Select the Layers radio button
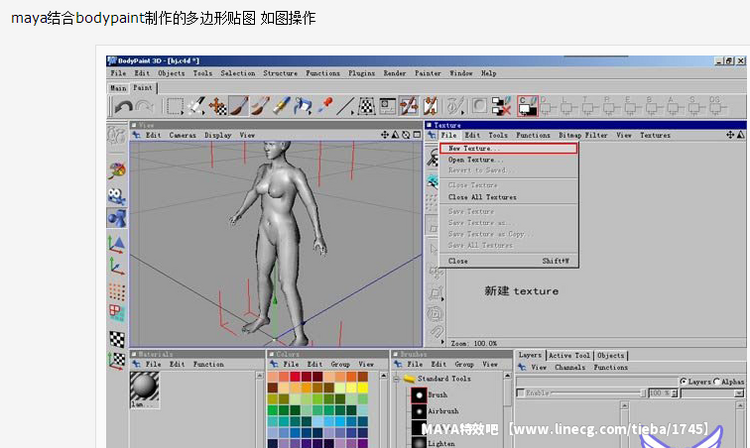The image size is (750, 448). (x=684, y=381)
